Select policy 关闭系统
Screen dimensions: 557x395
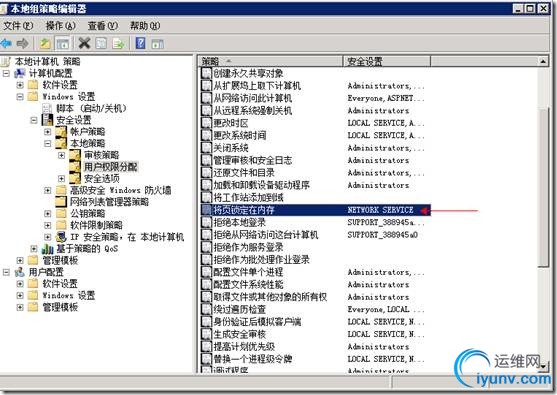(231, 148)
